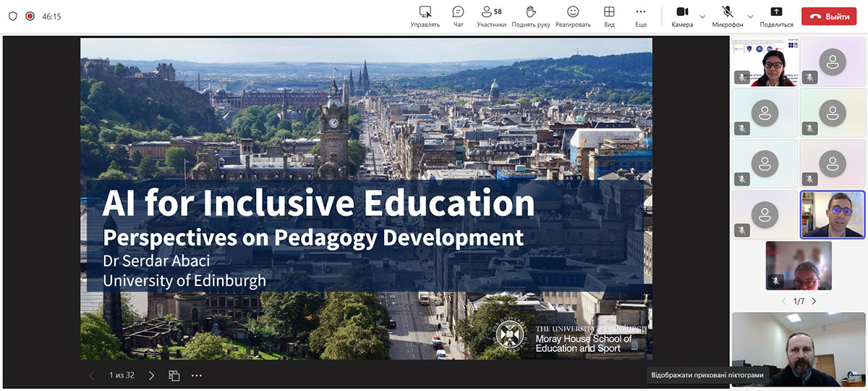Open the Управлять presenter control
The height and width of the screenshot is (391, 868).
(425, 16)
